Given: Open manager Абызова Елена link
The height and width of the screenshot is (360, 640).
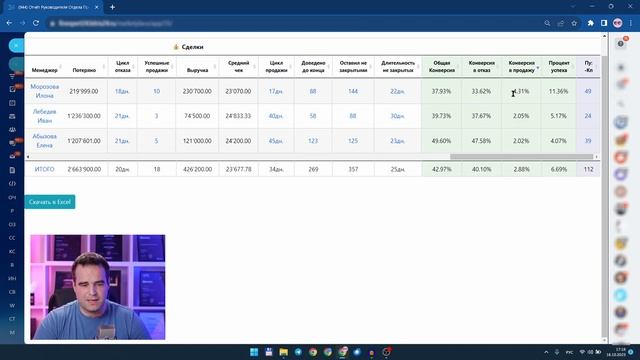Looking at the screenshot, I should tap(44, 141).
